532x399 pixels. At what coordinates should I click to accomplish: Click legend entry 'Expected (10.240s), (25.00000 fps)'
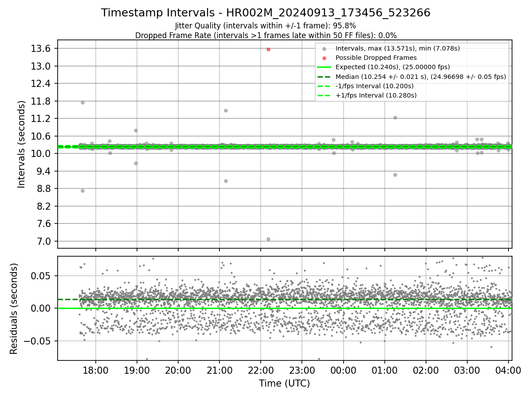393,67
